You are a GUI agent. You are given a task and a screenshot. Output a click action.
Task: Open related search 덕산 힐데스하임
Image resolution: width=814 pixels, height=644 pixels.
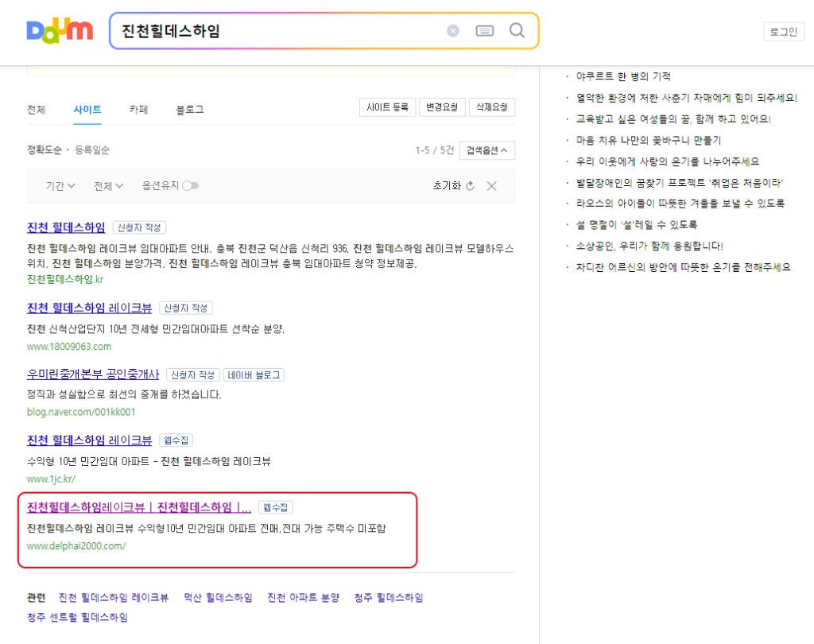[x=218, y=598]
